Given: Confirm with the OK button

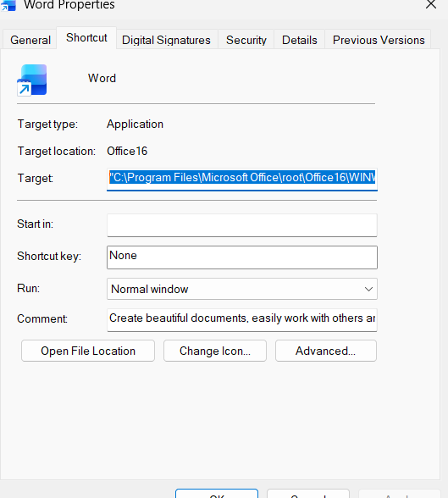Looking at the screenshot, I should pyautogui.click(x=217, y=495).
